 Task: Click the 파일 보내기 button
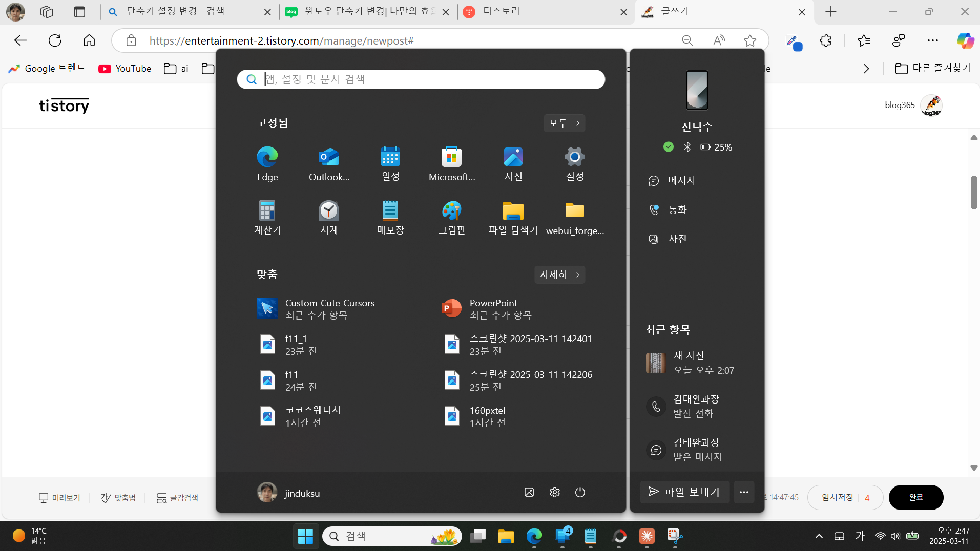click(684, 492)
